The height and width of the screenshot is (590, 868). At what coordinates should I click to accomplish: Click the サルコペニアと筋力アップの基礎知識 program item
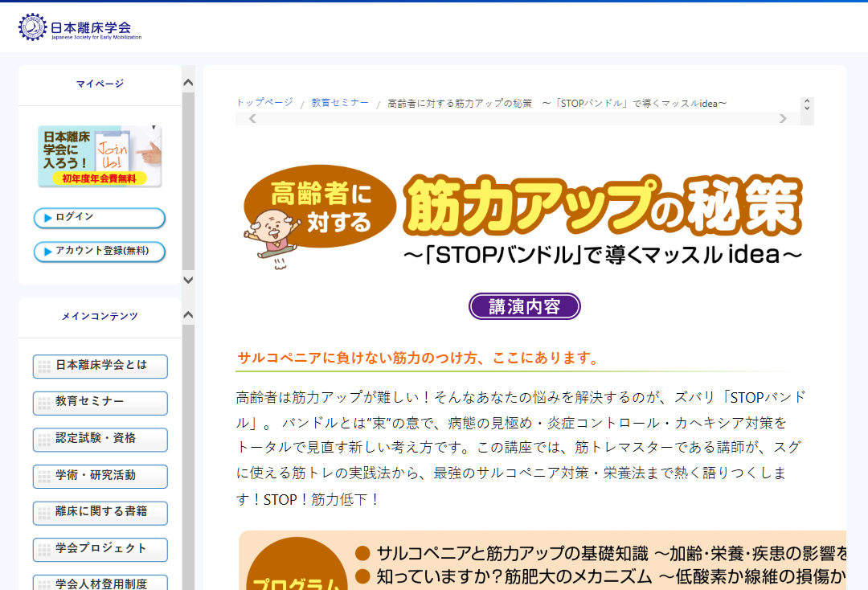tap(612, 554)
